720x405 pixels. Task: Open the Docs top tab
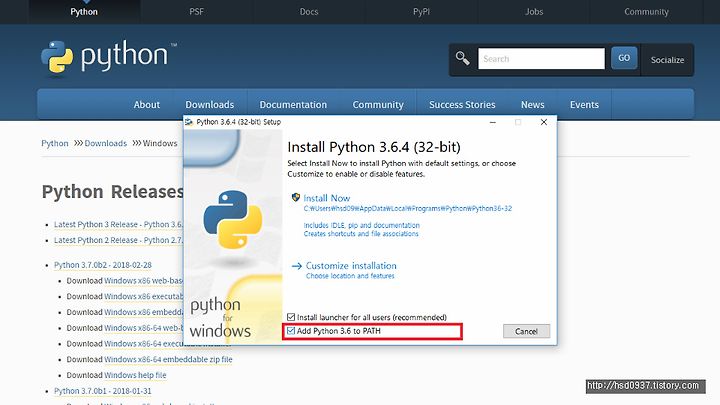click(309, 12)
